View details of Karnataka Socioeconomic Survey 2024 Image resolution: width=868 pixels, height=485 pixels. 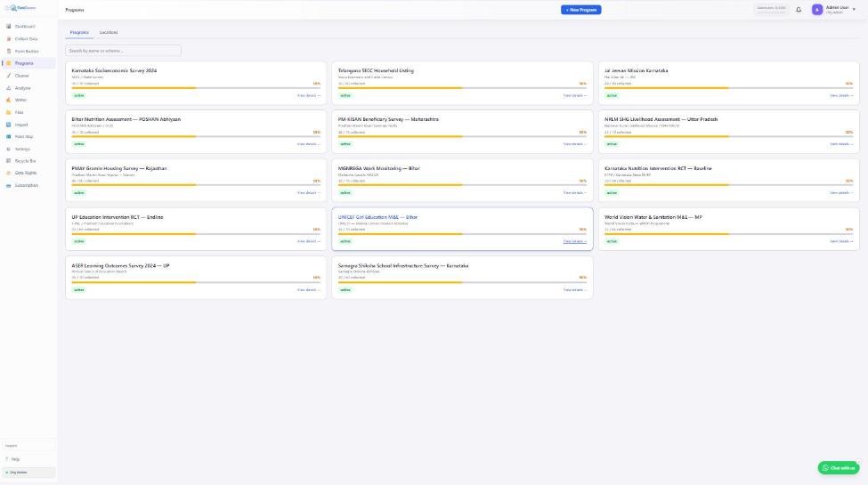309,96
